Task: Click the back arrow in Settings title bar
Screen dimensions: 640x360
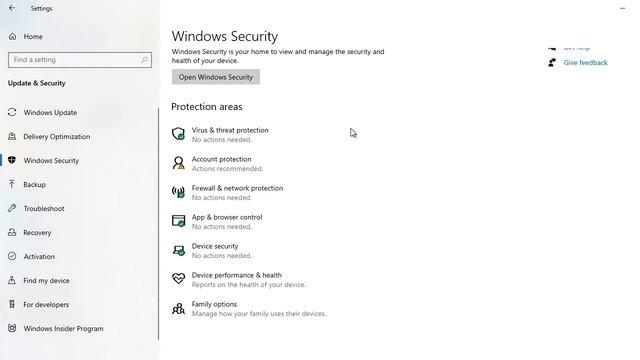Action: coord(12,8)
